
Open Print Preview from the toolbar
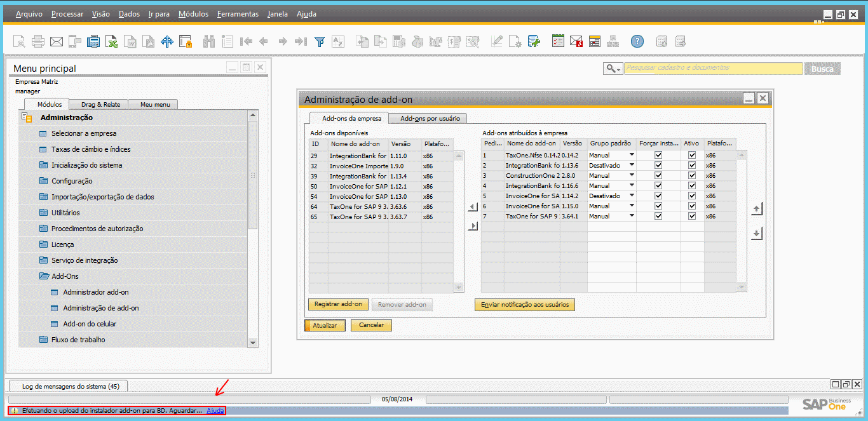(x=19, y=42)
